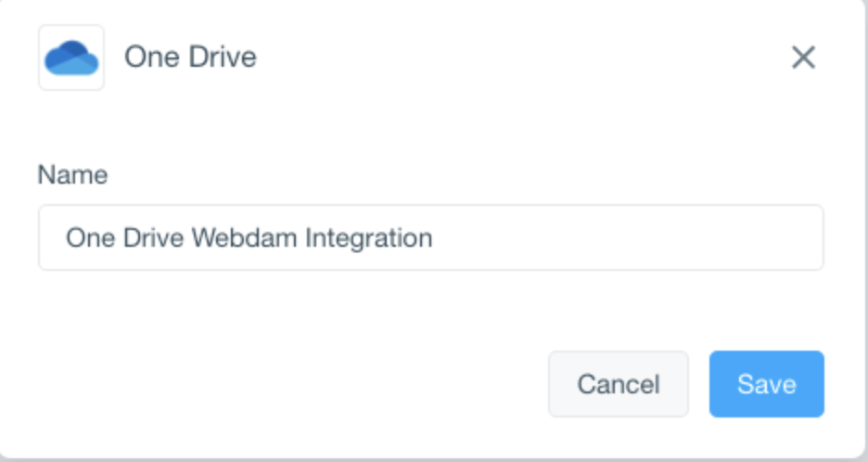Click the word 'Webdam' in the Name field
Screen dimensions: 868x462
point(245,238)
